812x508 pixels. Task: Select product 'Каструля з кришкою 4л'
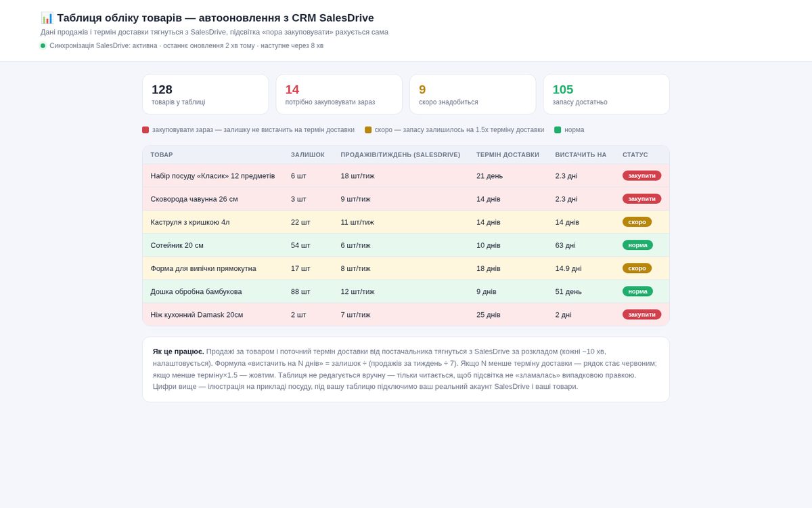190,221
